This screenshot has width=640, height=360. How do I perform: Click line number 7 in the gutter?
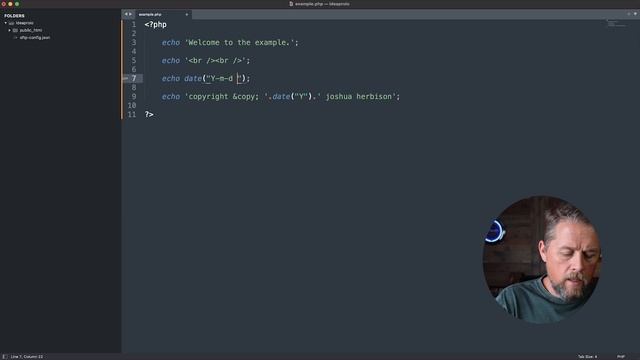coord(133,78)
